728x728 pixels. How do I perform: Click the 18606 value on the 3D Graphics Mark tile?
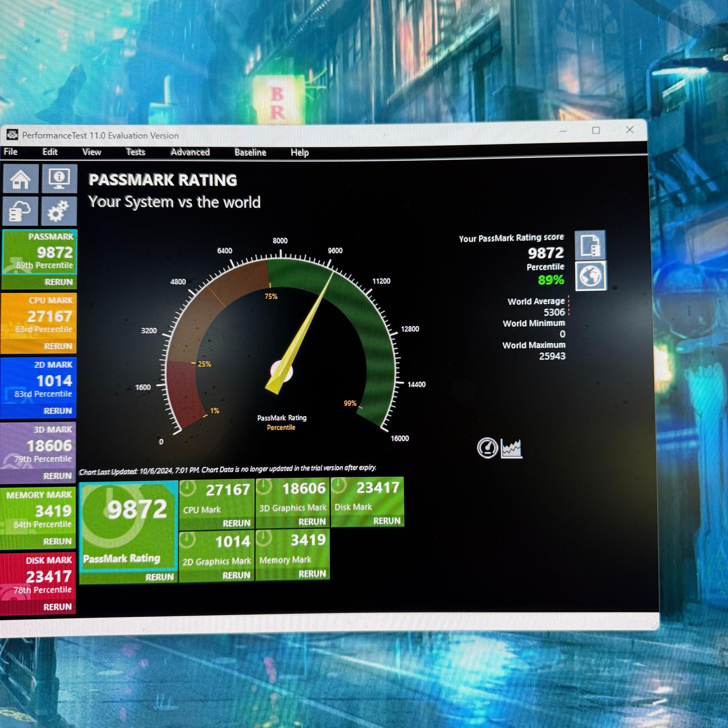click(304, 488)
